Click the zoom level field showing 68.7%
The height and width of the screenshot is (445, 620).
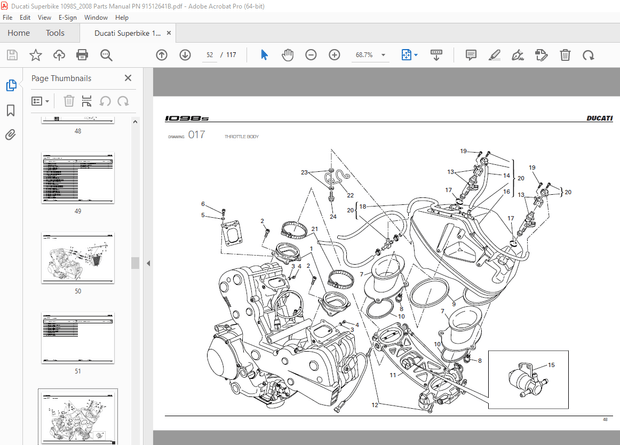point(364,55)
